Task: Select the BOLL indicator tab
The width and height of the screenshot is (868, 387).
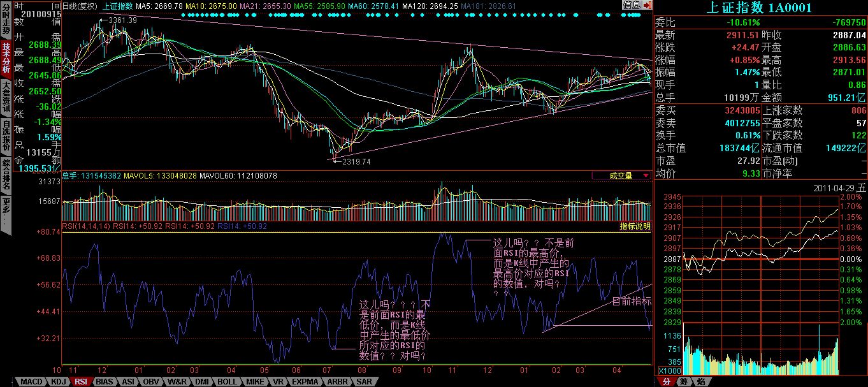Action: click(228, 381)
